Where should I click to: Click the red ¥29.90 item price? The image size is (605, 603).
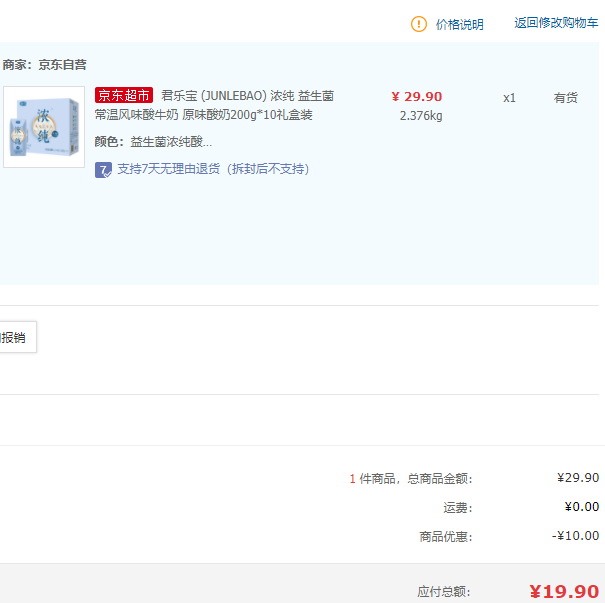(416, 97)
